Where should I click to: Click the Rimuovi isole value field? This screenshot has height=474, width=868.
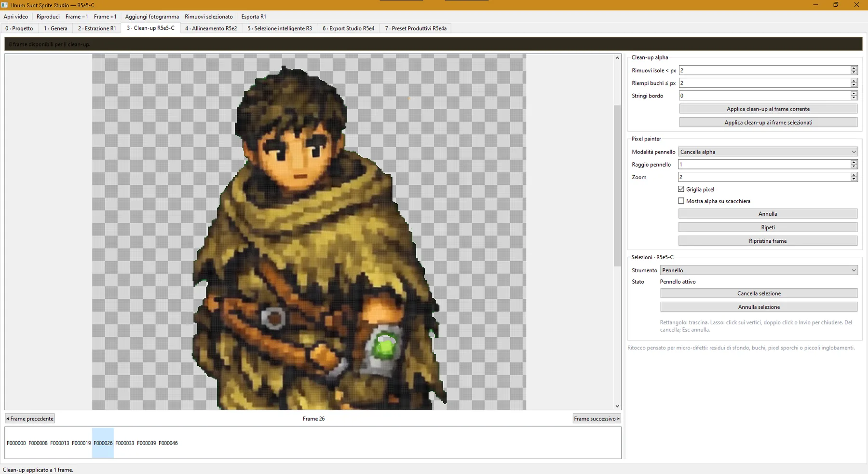[x=764, y=70]
